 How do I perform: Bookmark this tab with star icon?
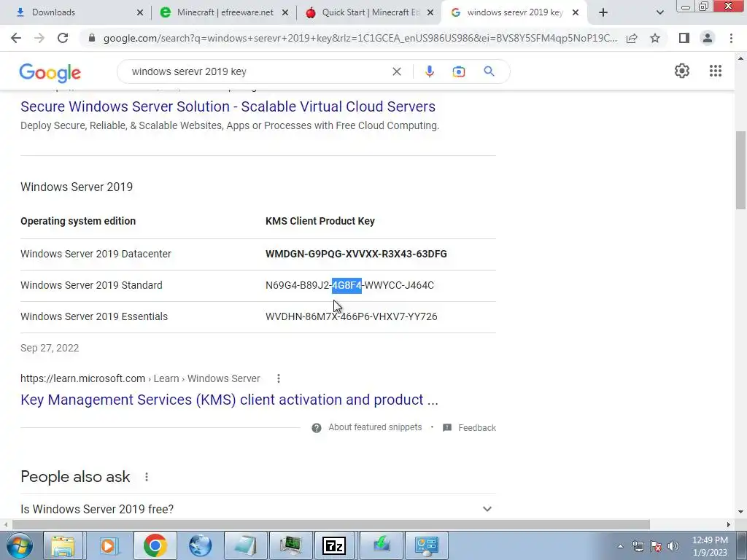(x=655, y=38)
